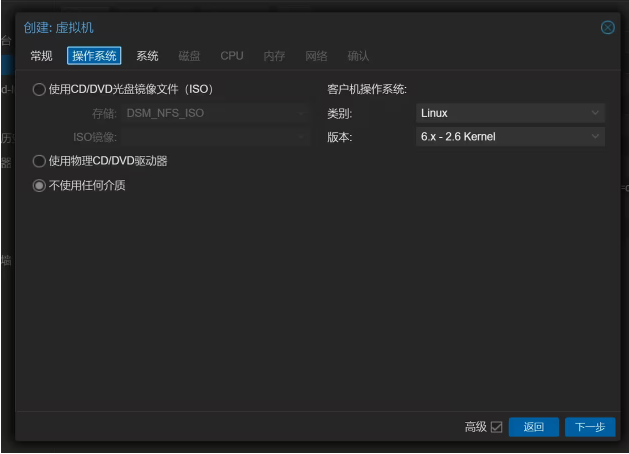Open the 确认 tab
The height and width of the screenshot is (454, 629).
pyautogui.click(x=358, y=56)
